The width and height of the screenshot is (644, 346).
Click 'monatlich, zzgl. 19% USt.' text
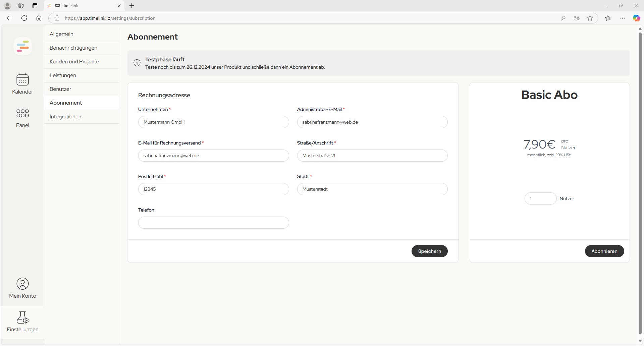point(549,155)
